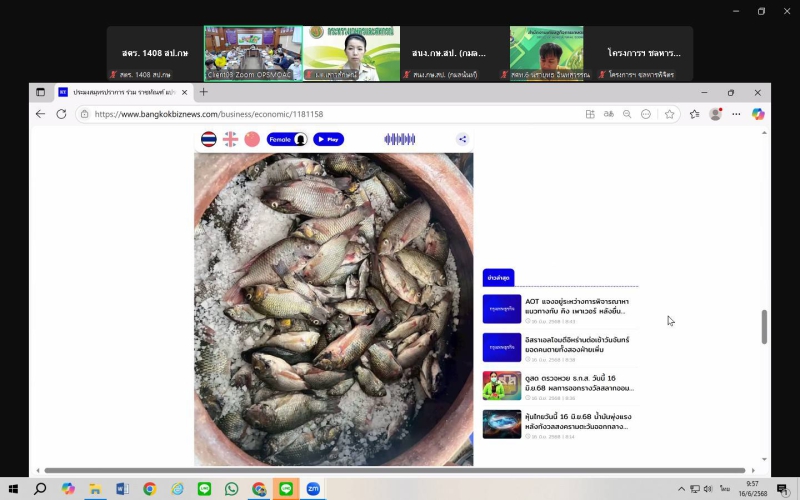Add page to favorites star icon
The height and width of the screenshot is (500, 800).
tap(670, 114)
